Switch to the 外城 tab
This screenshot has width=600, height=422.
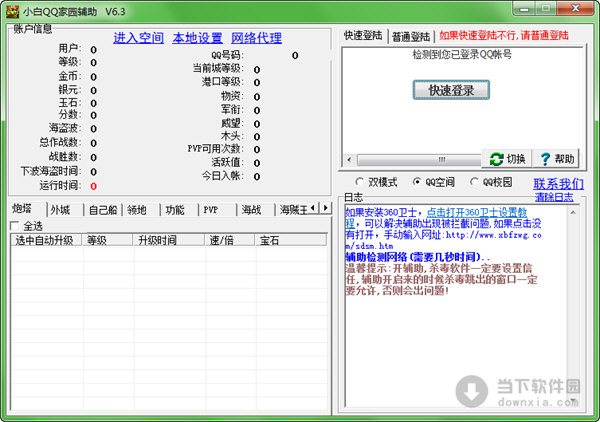pyautogui.click(x=65, y=210)
